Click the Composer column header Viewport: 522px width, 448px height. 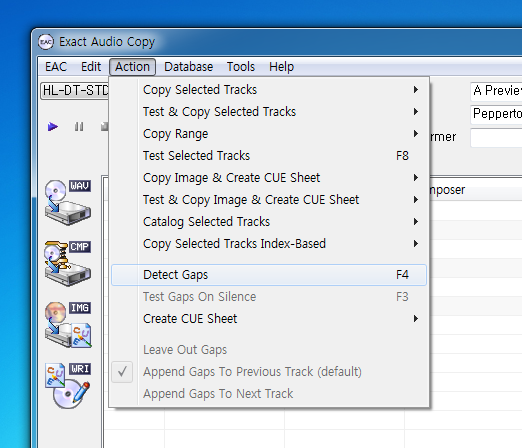(476, 190)
